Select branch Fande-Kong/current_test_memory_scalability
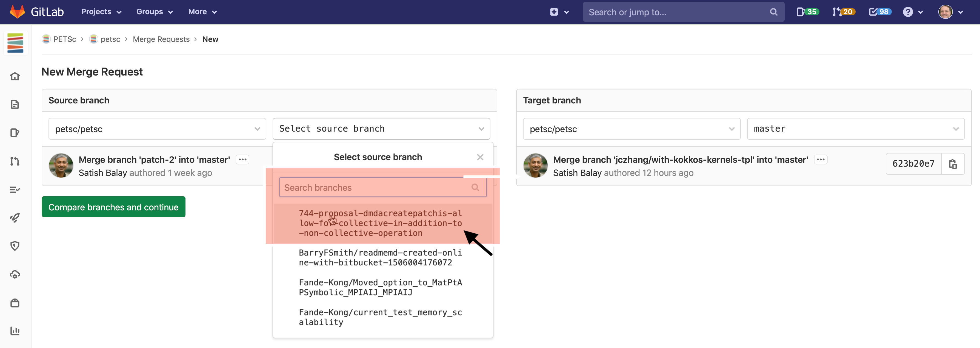Image resolution: width=980 pixels, height=348 pixels. click(383, 317)
